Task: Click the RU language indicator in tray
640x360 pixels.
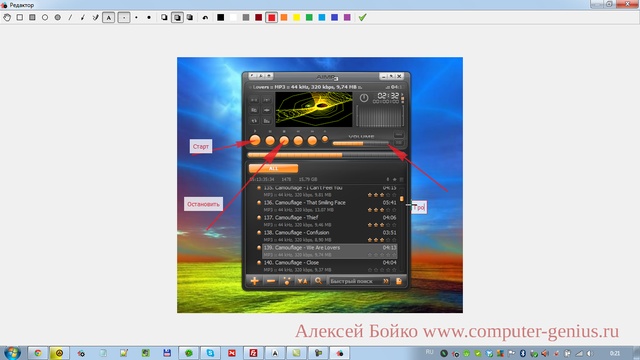Action: point(429,352)
